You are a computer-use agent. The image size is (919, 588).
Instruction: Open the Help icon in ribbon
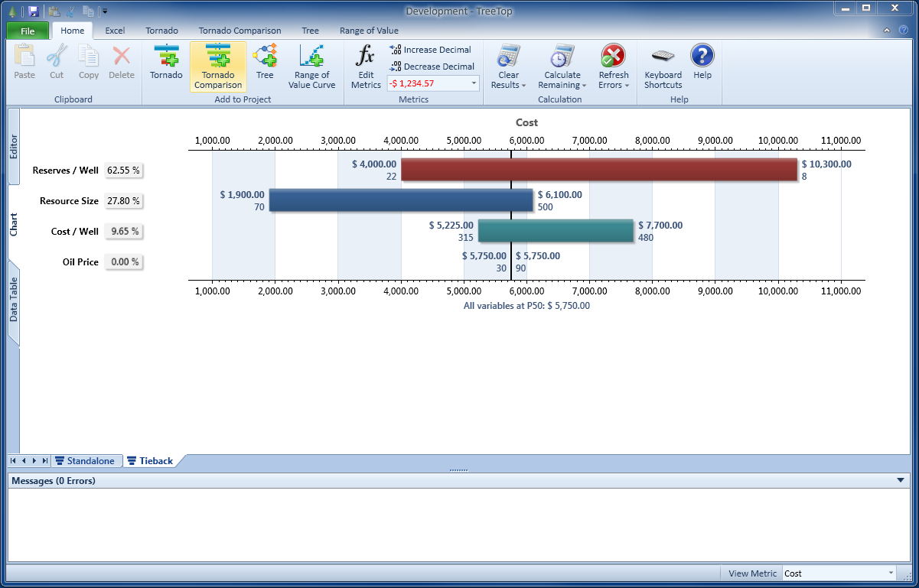[702, 63]
